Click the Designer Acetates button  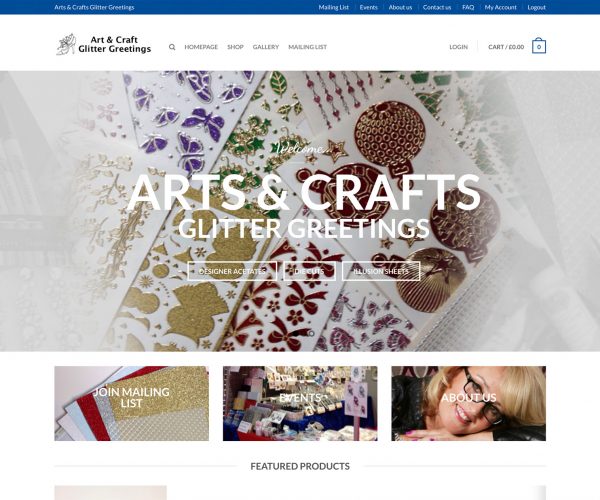point(232,271)
